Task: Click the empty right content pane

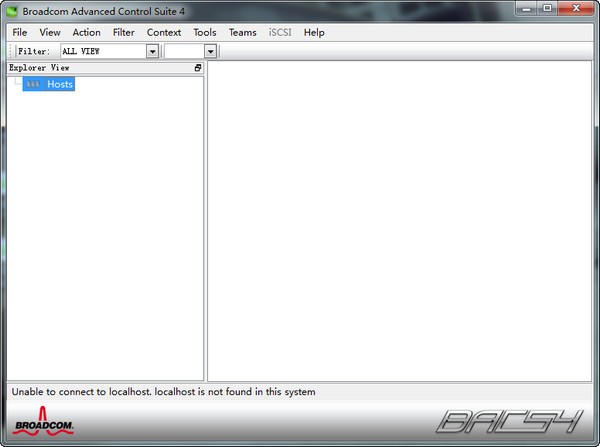Action: pyautogui.click(x=399, y=221)
